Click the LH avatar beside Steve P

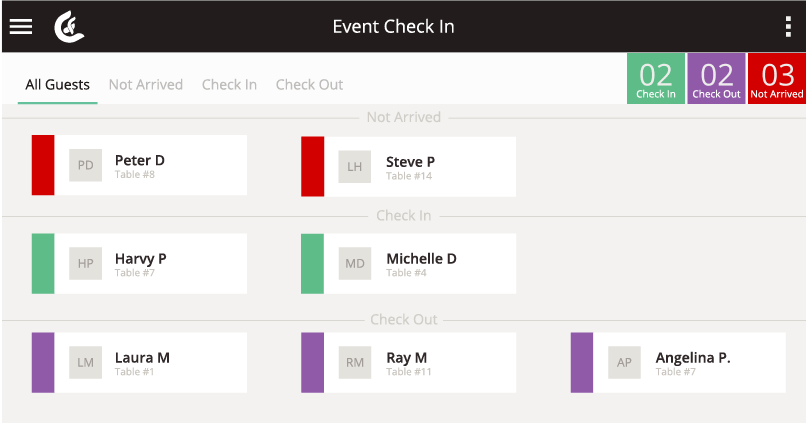point(355,167)
